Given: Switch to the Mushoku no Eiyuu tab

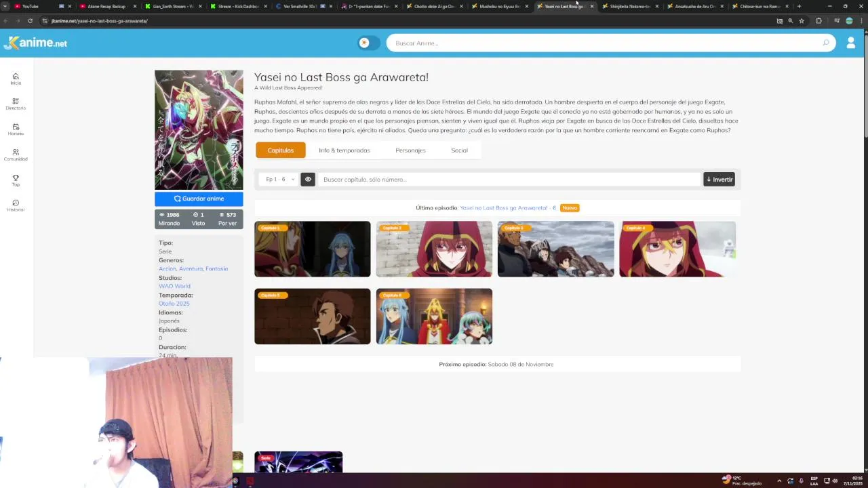Looking at the screenshot, I should pos(501,6).
